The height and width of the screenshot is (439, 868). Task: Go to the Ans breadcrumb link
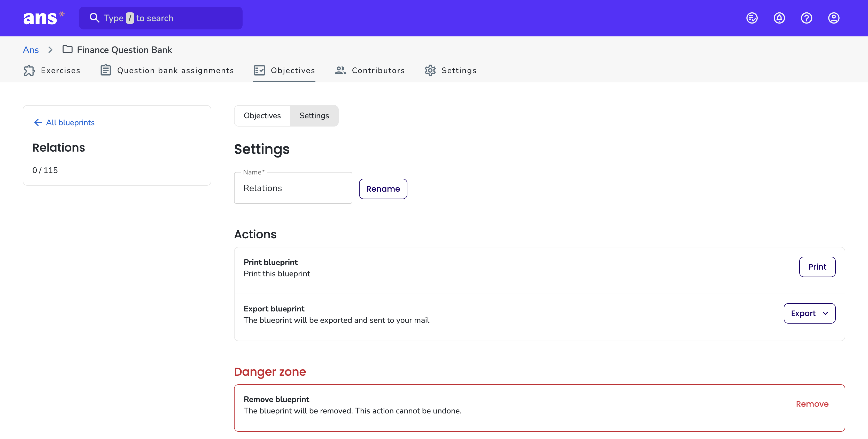[x=31, y=50]
